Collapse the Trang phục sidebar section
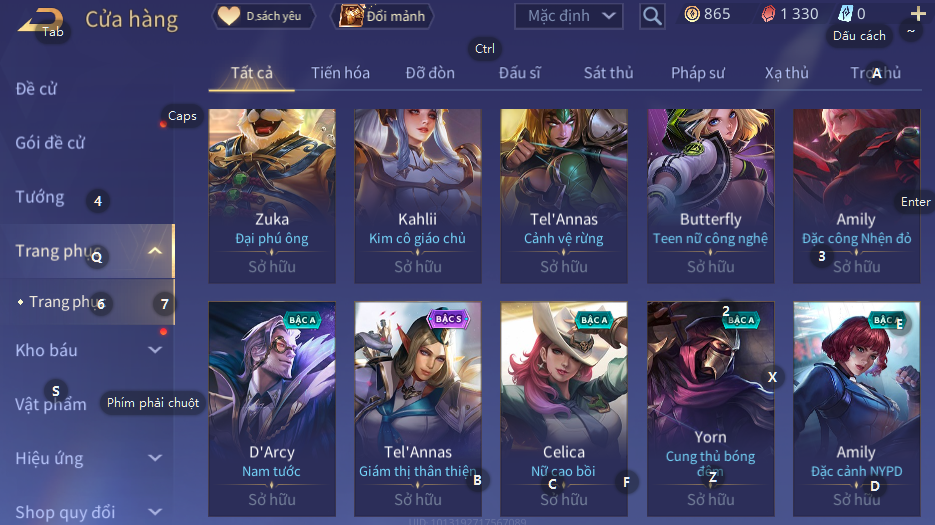Image resolution: width=935 pixels, height=525 pixels. [x=154, y=251]
